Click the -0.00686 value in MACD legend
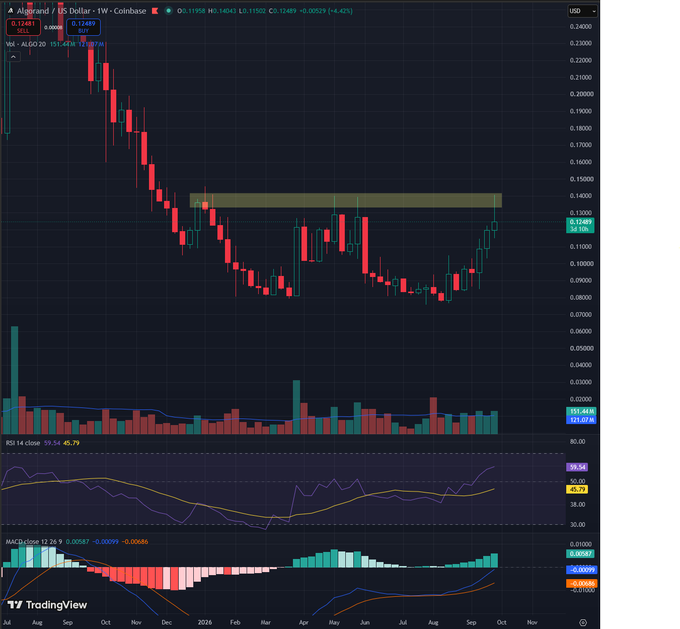 click(x=135, y=542)
